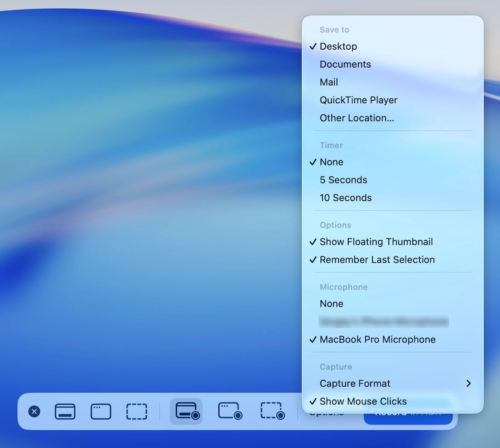Screen dimensions: 500x448
Task: Expand the Capture Format submenu
Action: [x=393, y=383]
